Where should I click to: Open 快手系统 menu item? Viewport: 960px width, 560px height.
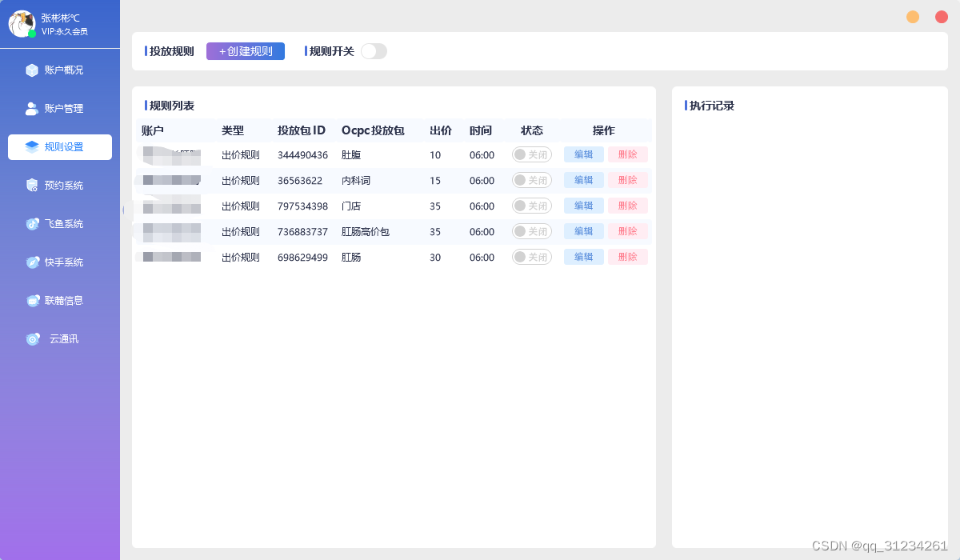(60, 262)
